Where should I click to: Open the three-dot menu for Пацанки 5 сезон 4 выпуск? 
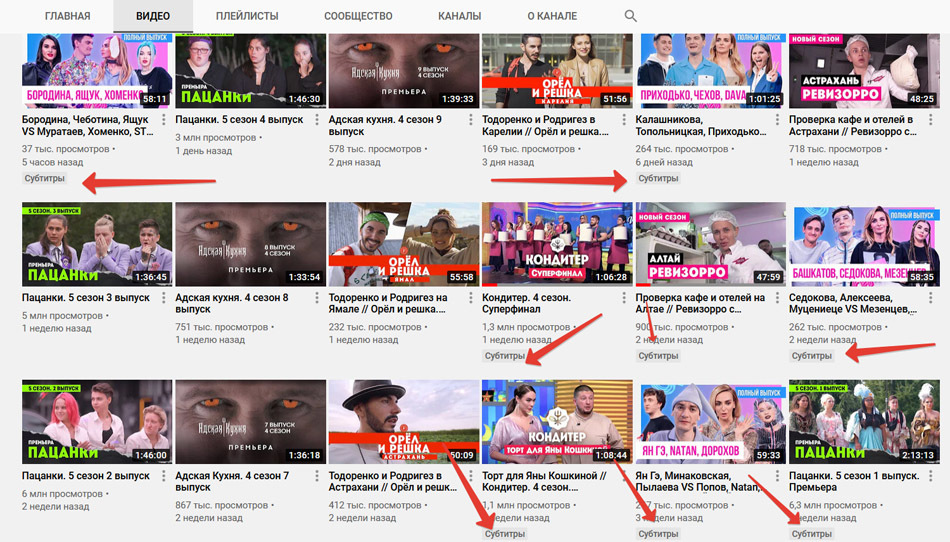pyautogui.click(x=317, y=120)
